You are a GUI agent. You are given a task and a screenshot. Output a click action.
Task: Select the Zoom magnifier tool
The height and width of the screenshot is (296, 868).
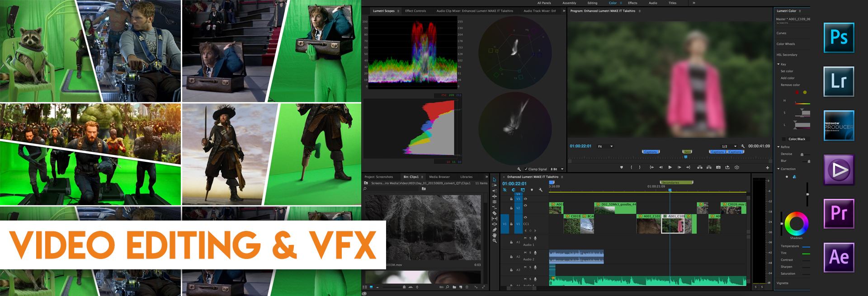click(494, 241)
